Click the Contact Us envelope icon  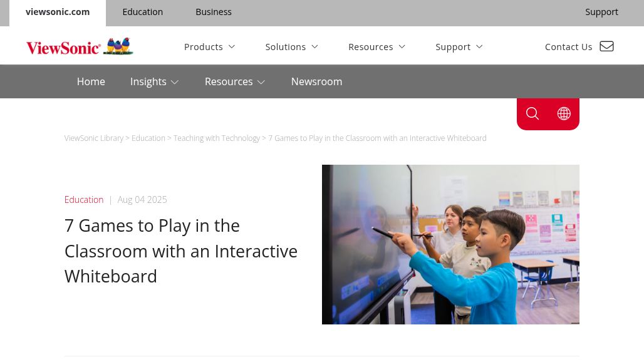pos(606,46)
